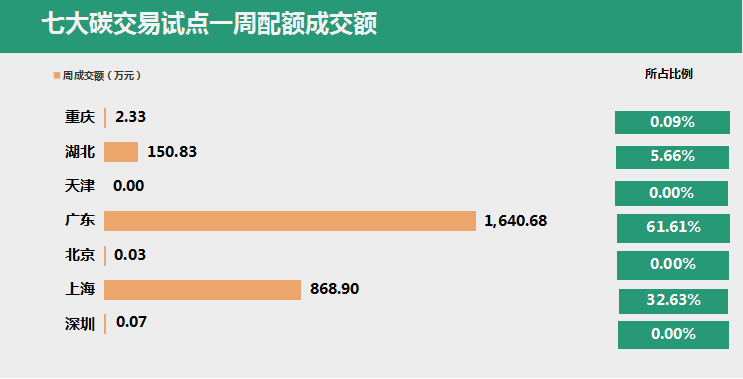Click the 周成交额（万元）legend text
This screenshot has height=379, width=743.
102,76
